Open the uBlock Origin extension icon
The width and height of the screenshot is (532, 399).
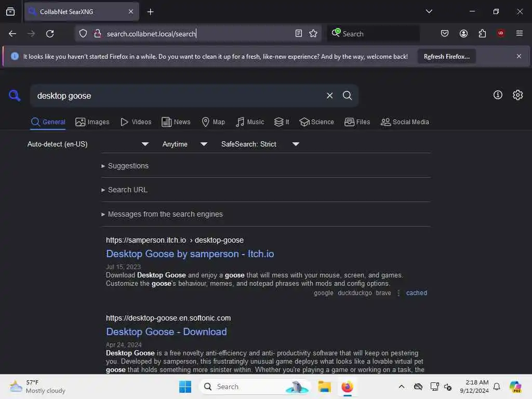pyautogui.click(x=500, y=33)
